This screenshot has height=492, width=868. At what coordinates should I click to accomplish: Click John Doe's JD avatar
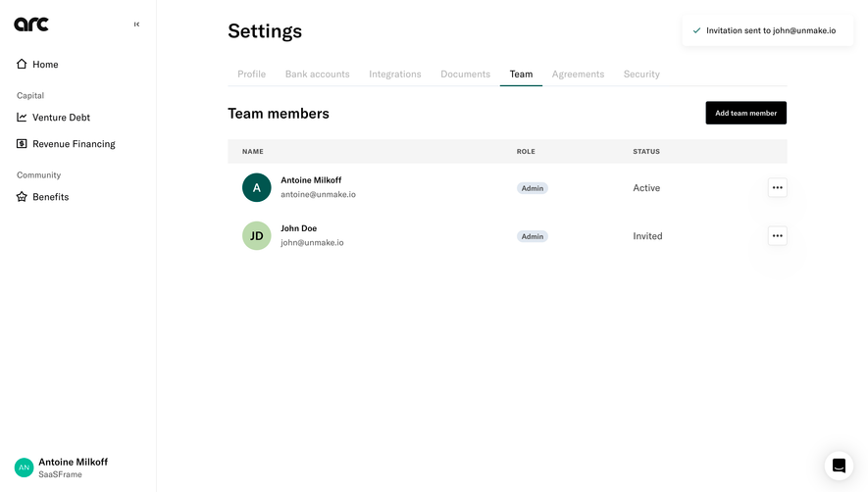pyautogui.click(x=257, y=236)
